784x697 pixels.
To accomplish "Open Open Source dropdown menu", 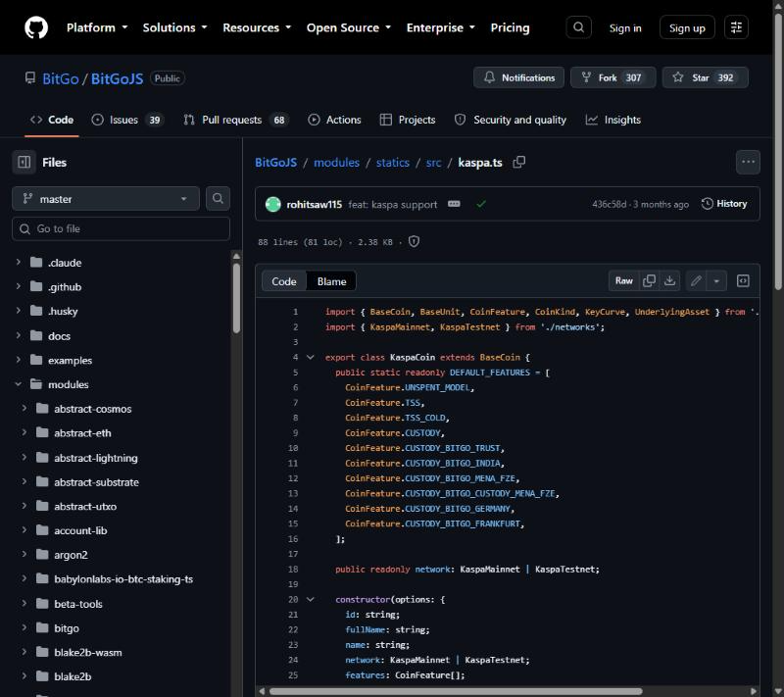I will (349, 27).
